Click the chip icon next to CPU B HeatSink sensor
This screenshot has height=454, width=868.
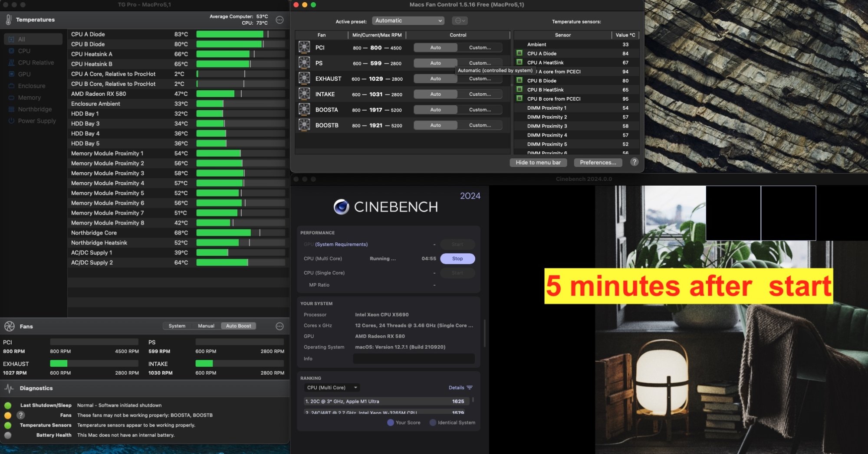click(x=519, y=89)
